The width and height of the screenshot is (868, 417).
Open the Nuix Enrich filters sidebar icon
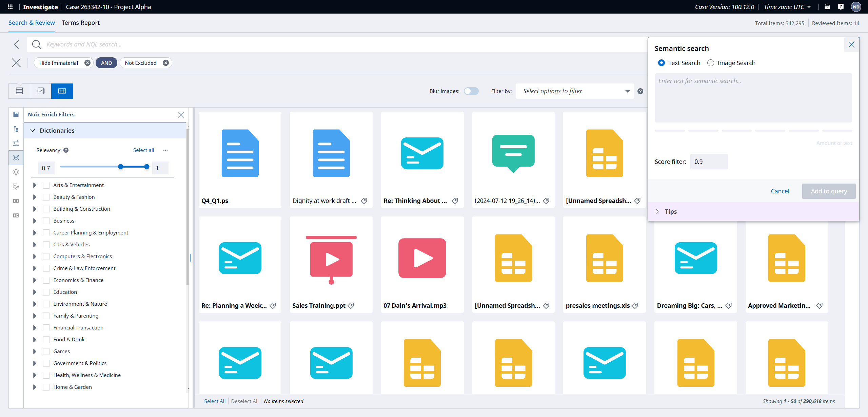point(16,157)
